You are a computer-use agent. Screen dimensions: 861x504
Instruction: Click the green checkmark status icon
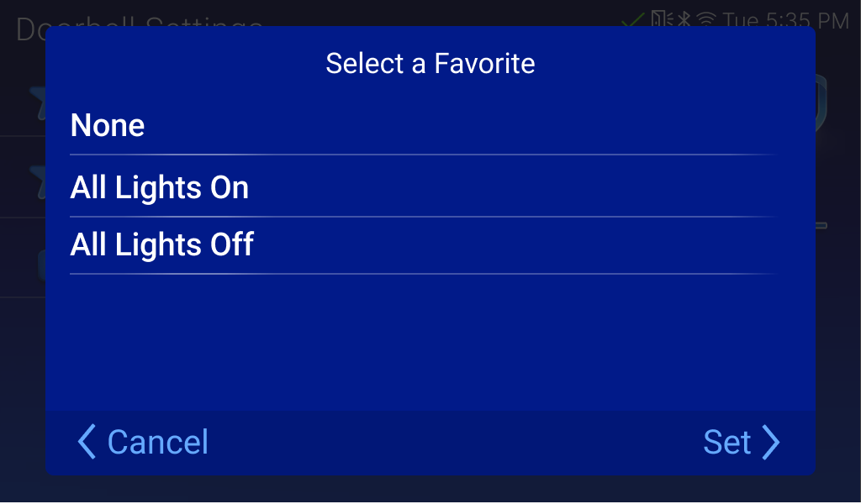(x=632, y=18)
